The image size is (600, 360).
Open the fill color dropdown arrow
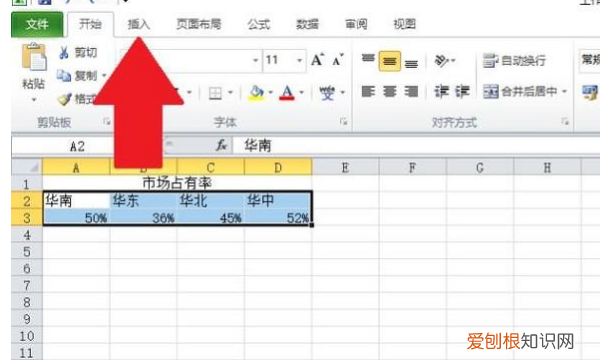pos(271,93)
